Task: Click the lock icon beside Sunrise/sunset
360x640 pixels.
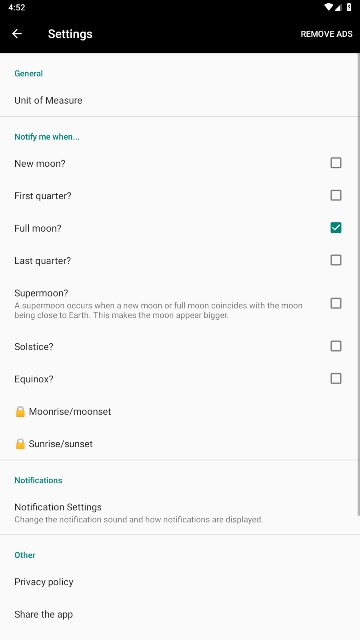Action: coord(20,444)
